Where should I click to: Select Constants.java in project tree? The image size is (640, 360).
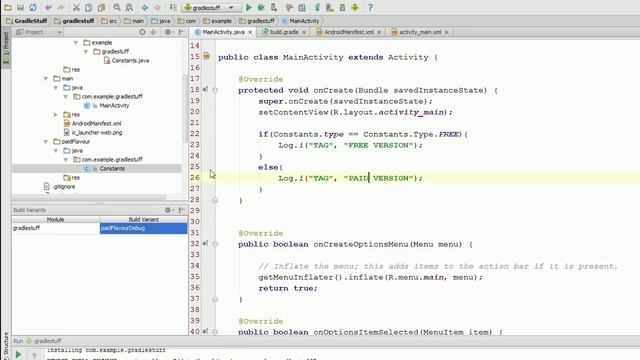click(x=126, y=60)
